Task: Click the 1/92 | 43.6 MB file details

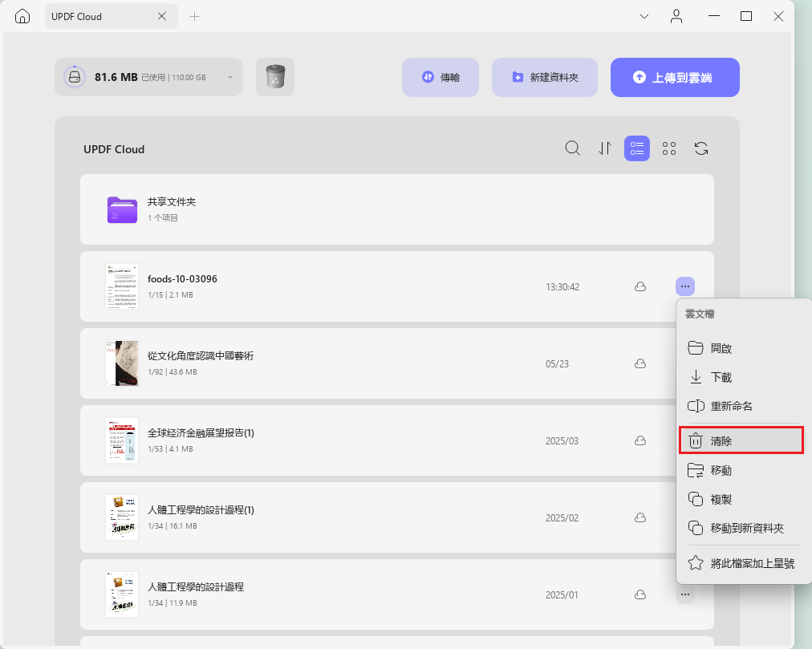Action: [173, 372]
